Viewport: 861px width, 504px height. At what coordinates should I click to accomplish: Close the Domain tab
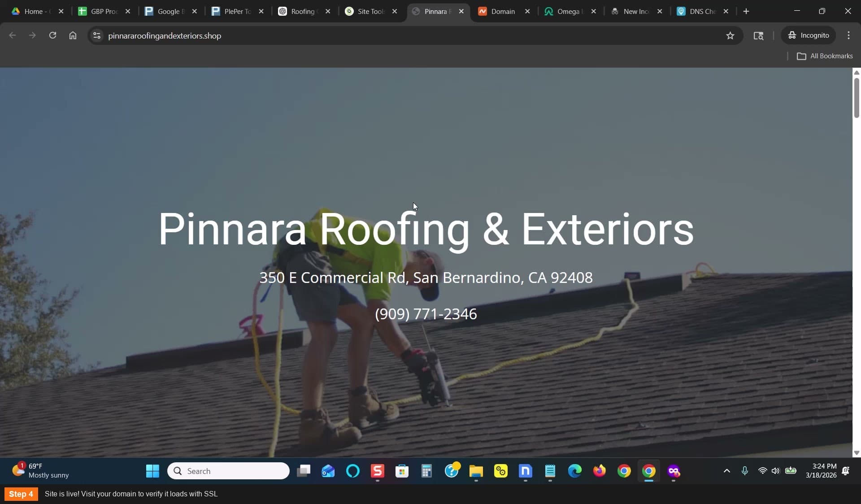(x=527, y=11)
